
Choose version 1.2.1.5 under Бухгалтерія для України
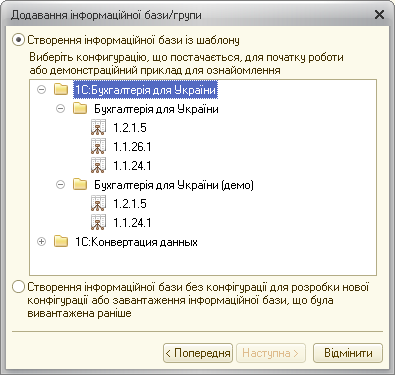[x=130, y=128]
